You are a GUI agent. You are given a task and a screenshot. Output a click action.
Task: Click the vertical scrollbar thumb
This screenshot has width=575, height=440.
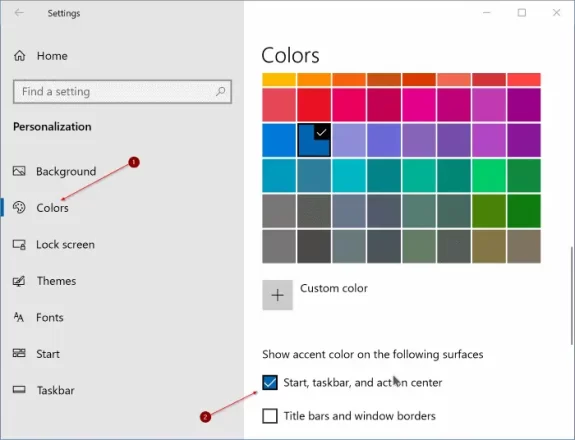tap(571, 296)
